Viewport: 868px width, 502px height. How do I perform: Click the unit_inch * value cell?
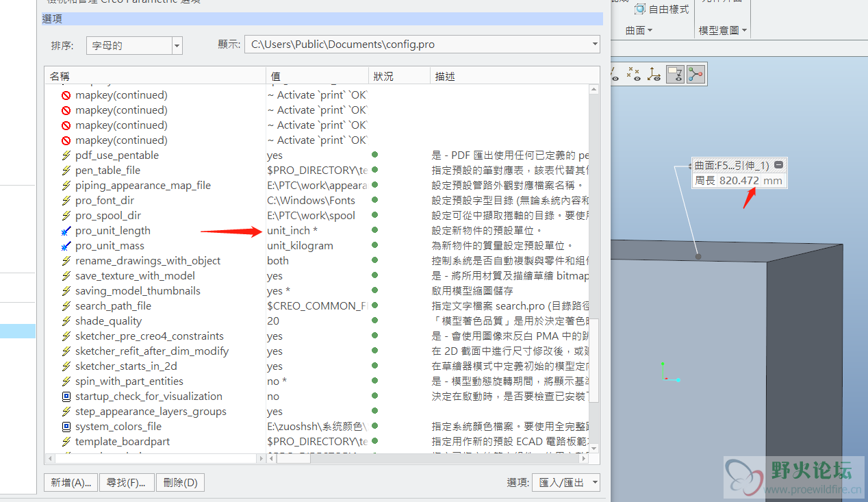tap(292, 231)
